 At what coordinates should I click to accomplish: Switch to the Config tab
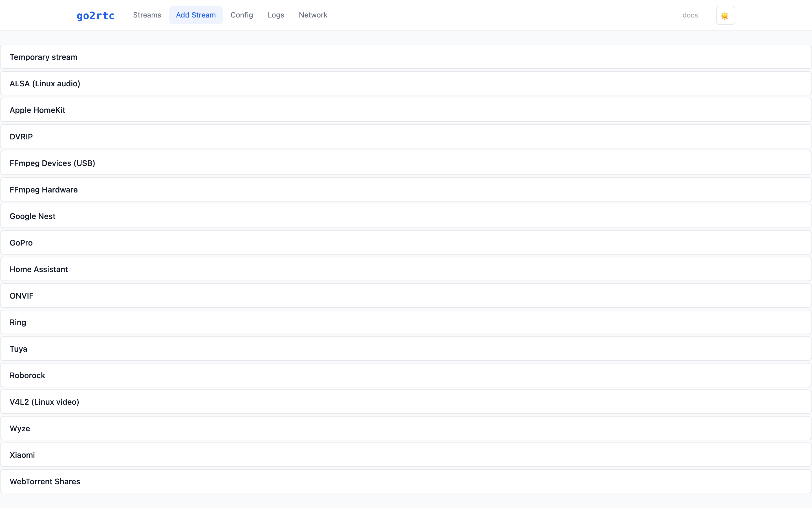coord(242,15)
